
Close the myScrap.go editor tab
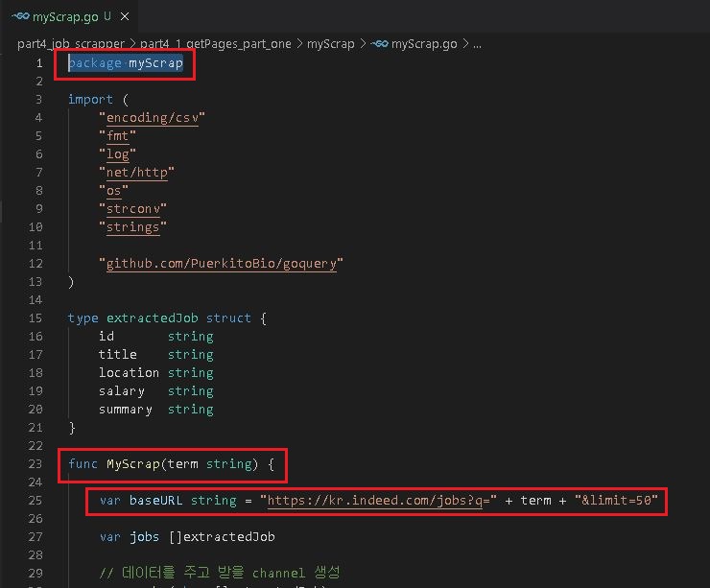pos(125,16)
